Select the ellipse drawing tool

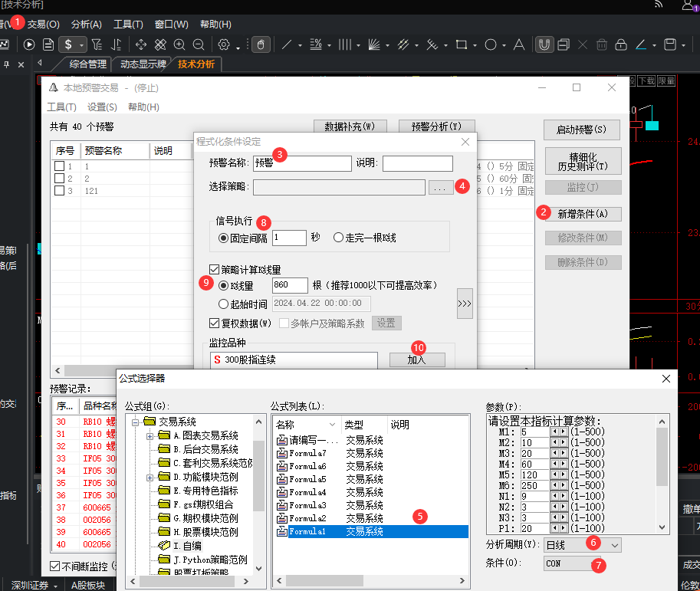point(491,44)
